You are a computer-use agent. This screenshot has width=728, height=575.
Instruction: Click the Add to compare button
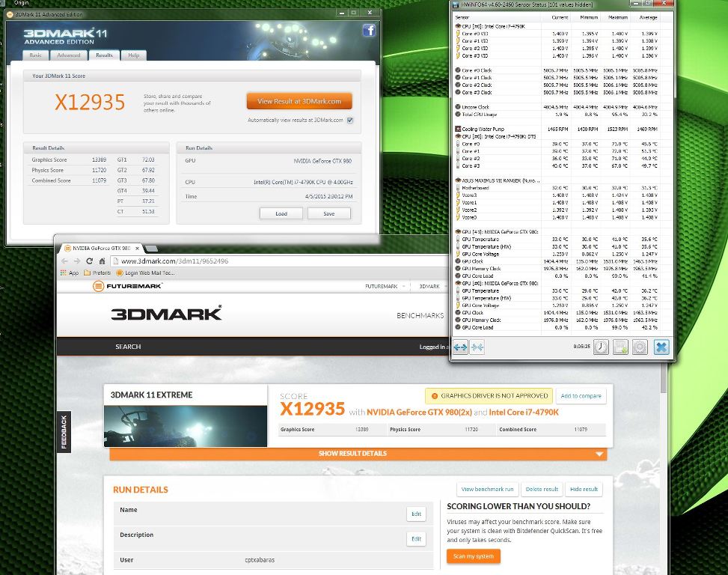(x=581, y=396)
